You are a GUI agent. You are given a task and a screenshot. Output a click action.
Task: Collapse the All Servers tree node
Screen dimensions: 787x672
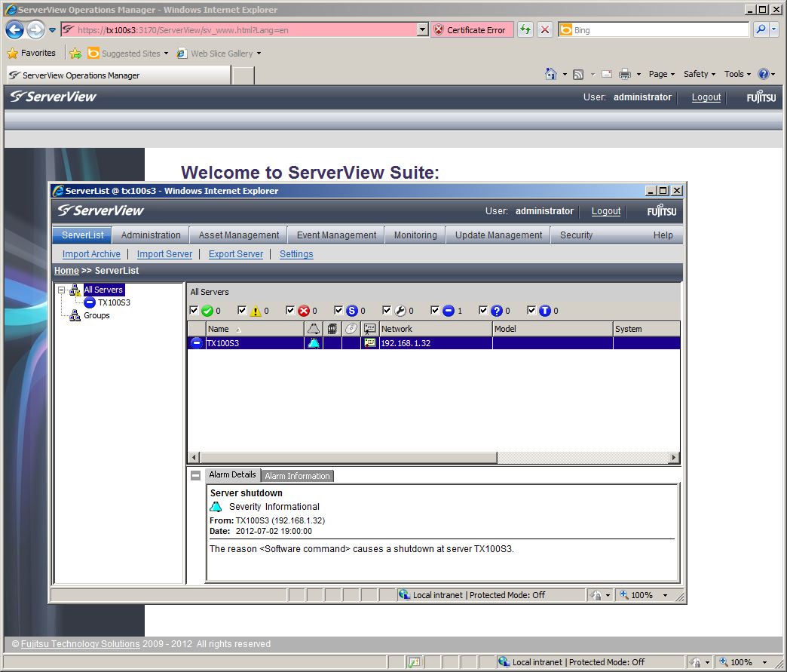tap(61, 290)
